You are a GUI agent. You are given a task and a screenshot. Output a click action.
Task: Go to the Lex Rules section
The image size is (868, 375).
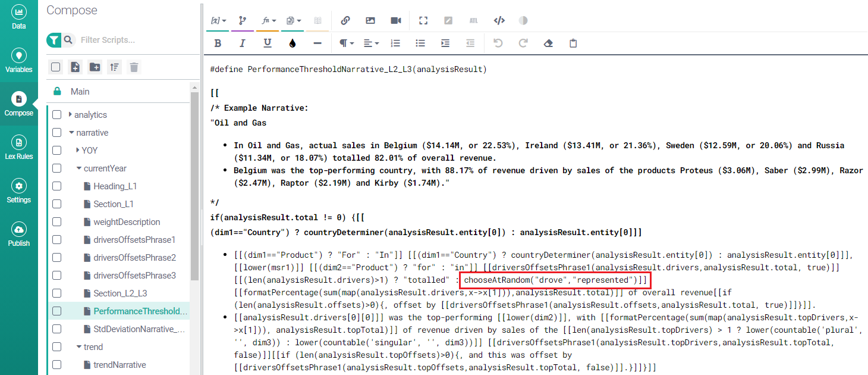(19, 148)
